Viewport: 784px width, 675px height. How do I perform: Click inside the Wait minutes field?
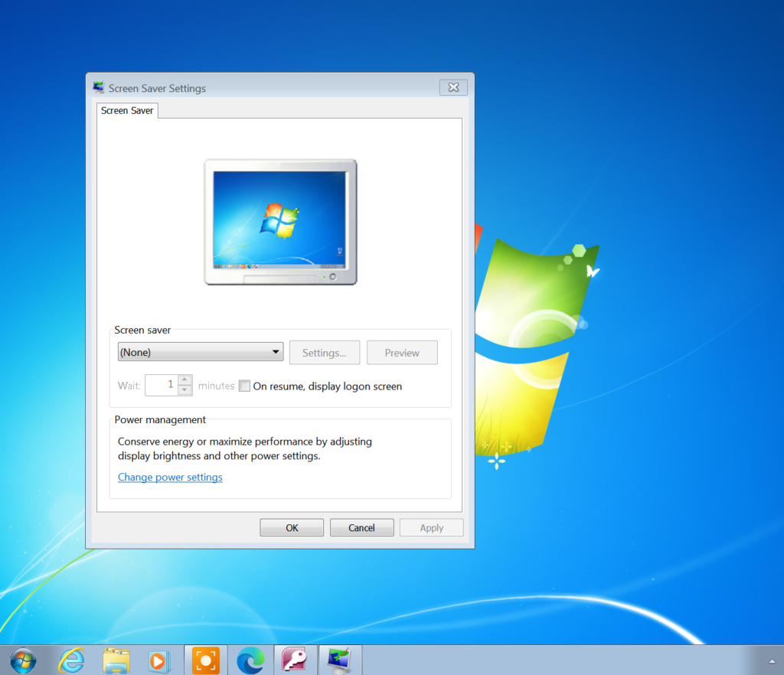coord(162,385)
